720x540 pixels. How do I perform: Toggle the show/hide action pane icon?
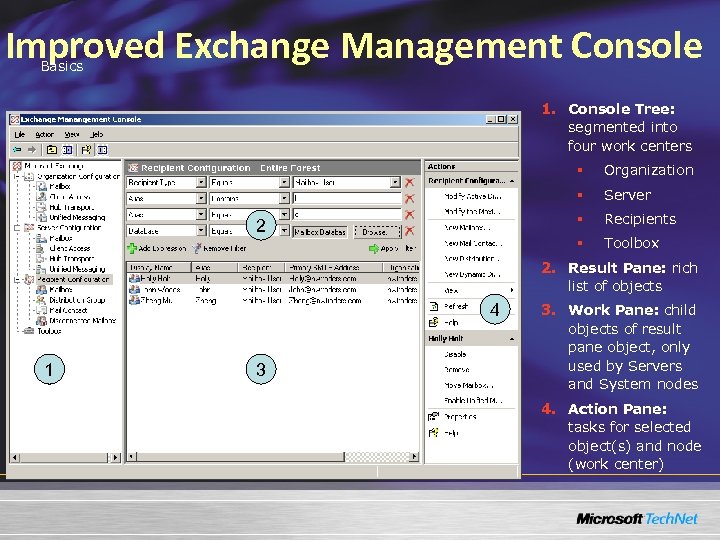[102, 150]
